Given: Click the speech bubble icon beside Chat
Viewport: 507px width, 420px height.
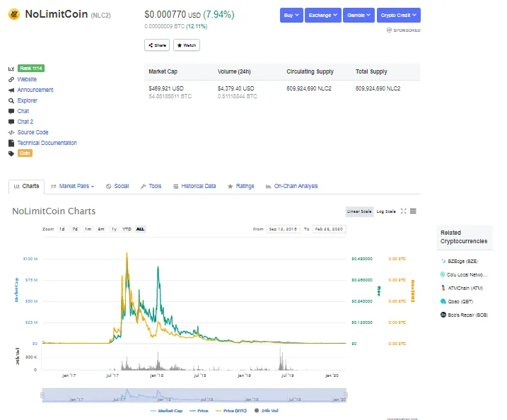Looking at the screenshot, I should click(11, 111).
